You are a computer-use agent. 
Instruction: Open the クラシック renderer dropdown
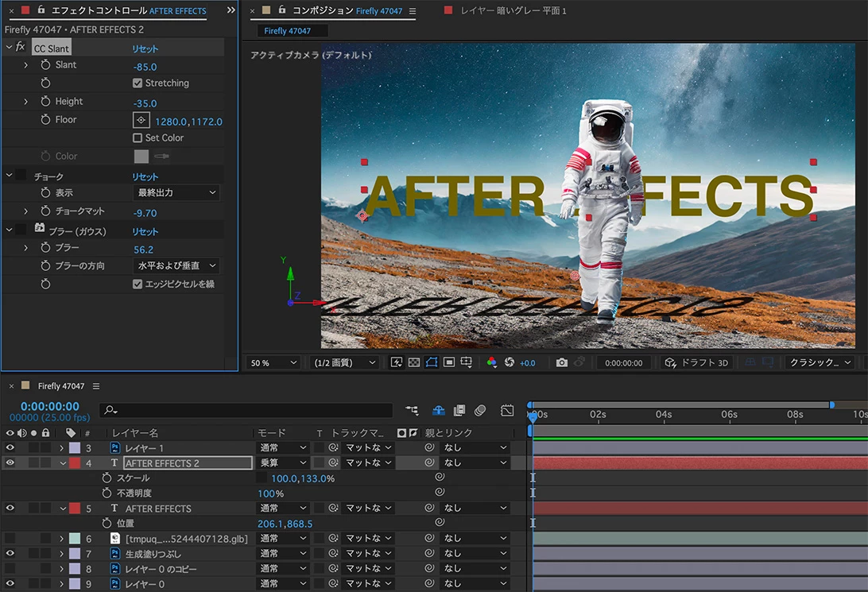[x=820, y=362]
